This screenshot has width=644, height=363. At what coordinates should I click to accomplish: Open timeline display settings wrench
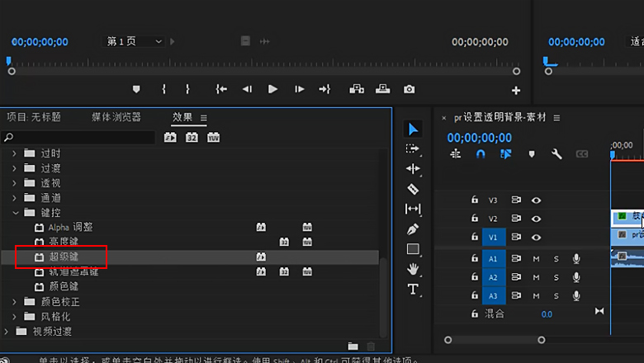[x=556, y=154]
